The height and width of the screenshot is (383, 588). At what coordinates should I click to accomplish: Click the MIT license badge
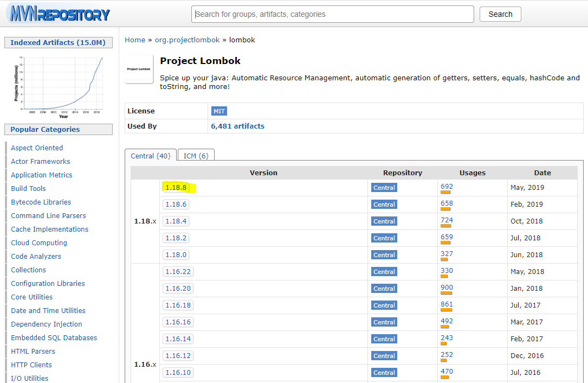pos(219,111)
